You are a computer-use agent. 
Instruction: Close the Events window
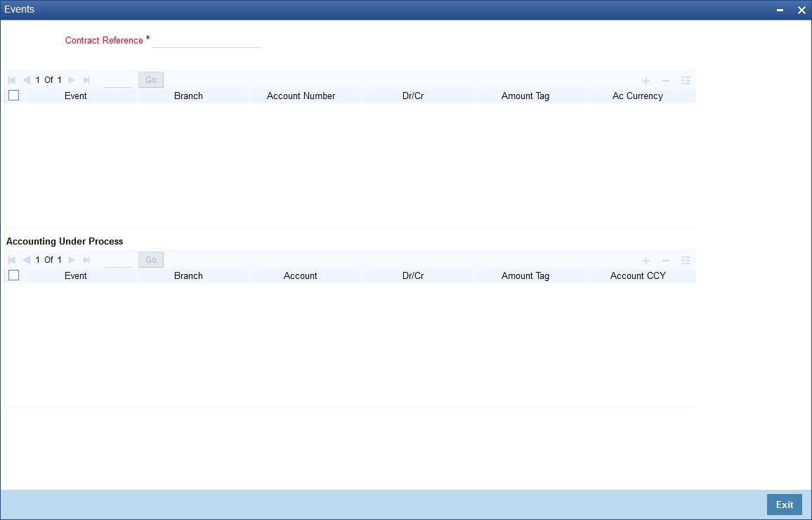(801, 11)
